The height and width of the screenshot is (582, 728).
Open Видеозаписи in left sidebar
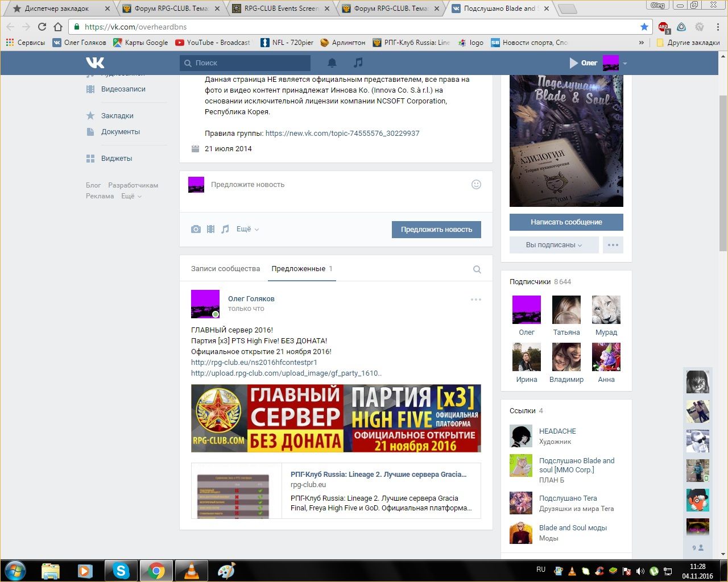coord(123,89)
